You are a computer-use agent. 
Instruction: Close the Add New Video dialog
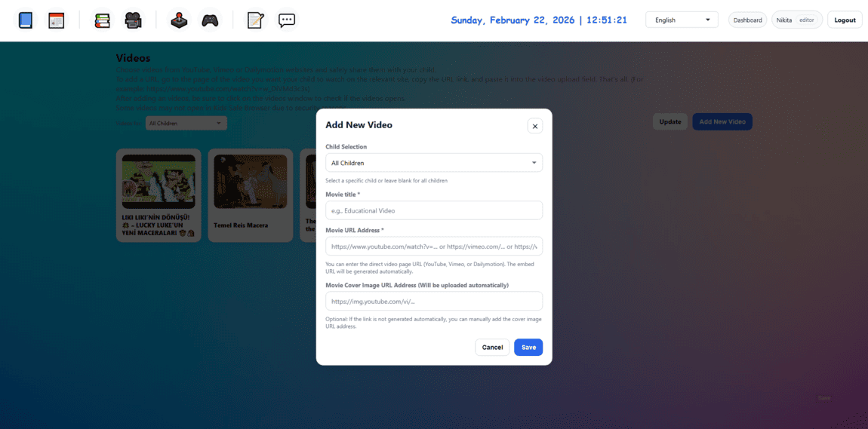[x=534, y=126]
